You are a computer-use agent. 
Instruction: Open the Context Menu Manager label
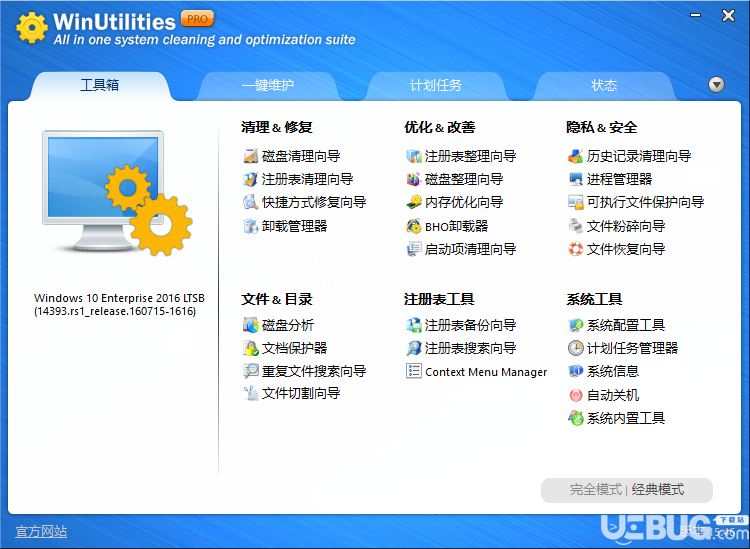click(486, 372)
